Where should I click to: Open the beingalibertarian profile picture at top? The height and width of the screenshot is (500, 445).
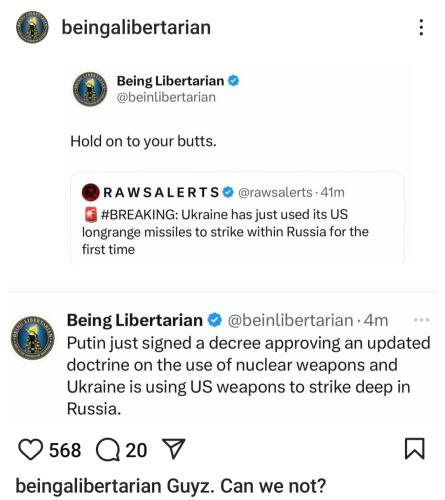tap(32, 27)
